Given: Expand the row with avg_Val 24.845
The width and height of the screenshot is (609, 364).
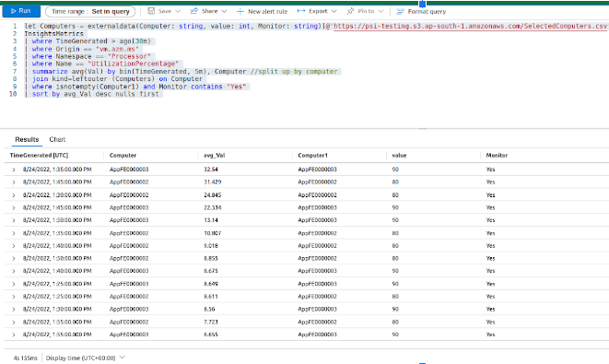Looking at the screenshot, I should pos(14,195).
